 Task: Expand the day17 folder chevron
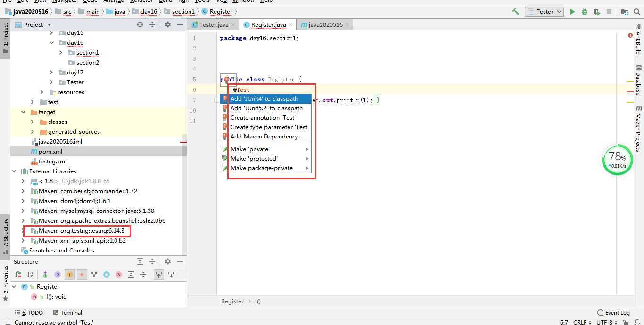(x=51, y=72)
